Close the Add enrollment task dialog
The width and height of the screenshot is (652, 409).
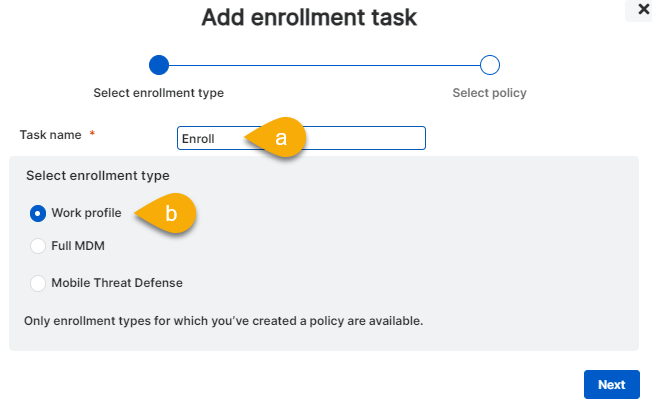(640, 8)
